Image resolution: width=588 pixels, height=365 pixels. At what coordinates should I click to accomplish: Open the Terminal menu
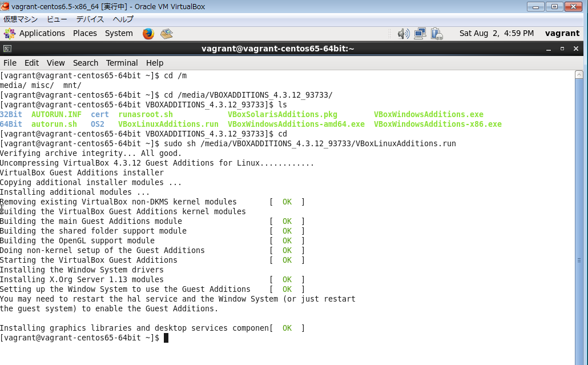pyautogui.click(x=122, y=63)
